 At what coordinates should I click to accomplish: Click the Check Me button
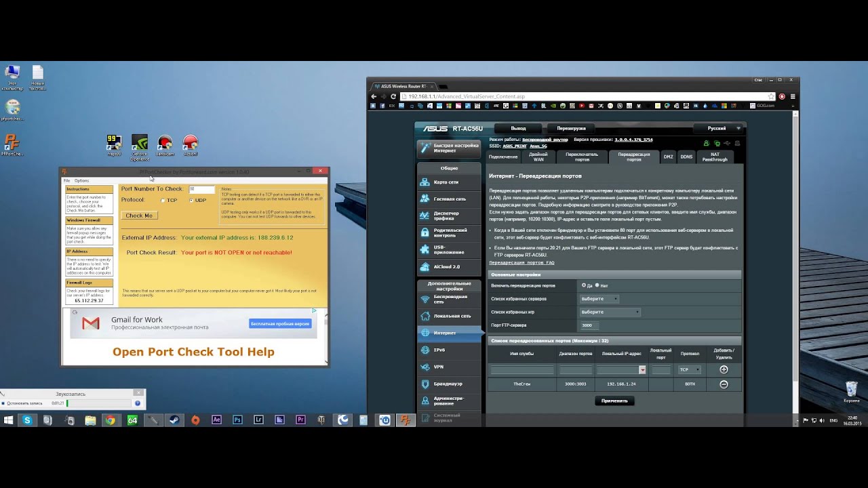[x=139, y=216]
